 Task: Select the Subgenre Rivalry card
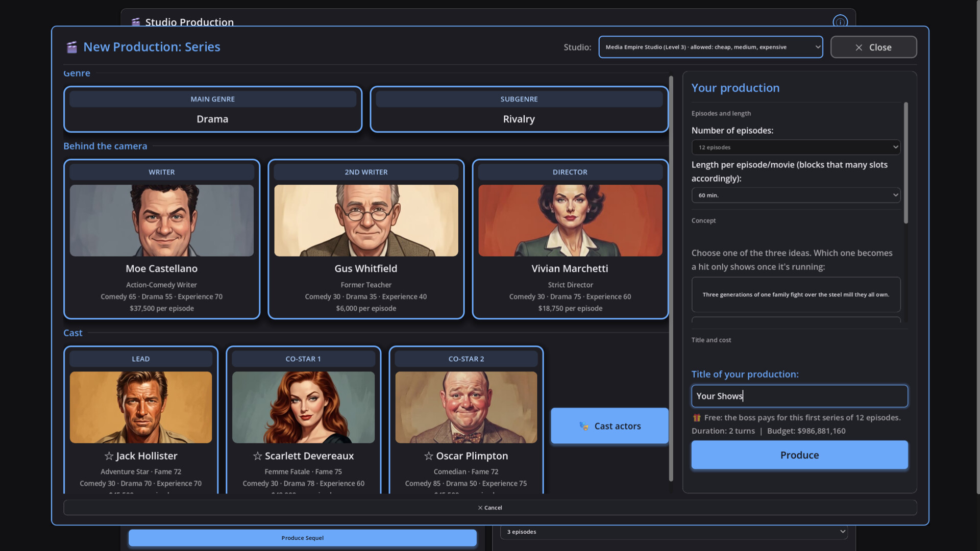519,109
